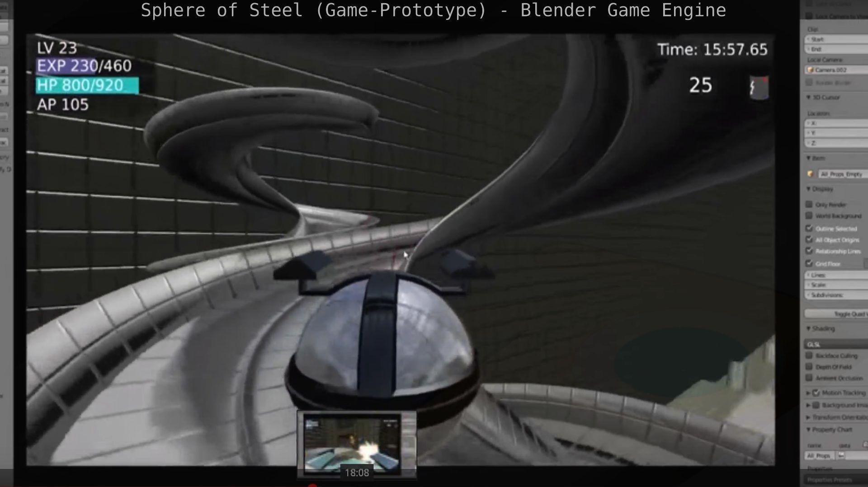Expand the Background Images panel
The height and width of the screenshot is (487, 868).
pos(808,405)
